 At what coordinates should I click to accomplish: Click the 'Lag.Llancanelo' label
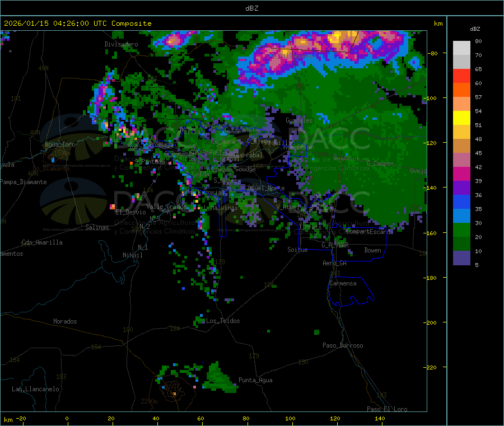pos(35,389)
